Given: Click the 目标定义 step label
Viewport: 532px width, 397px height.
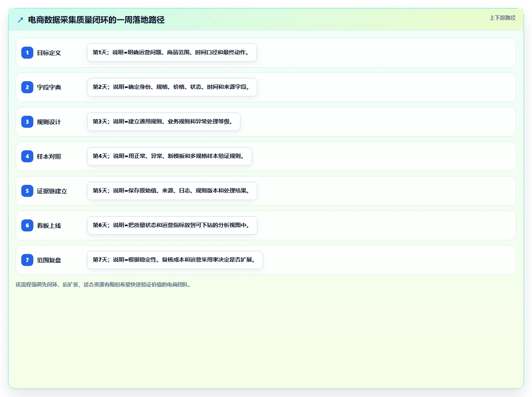Looking at the screenshot, I should tap(49, 53).
